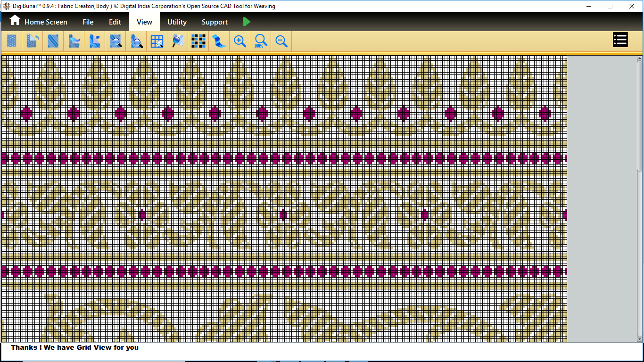This screenshot has width=644, height=362.
Task: Reset zoom with the 100% magnifier icon
Action: coord(261,41)
